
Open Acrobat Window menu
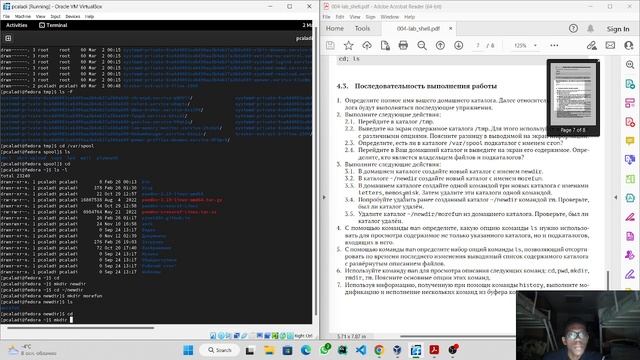389,17
